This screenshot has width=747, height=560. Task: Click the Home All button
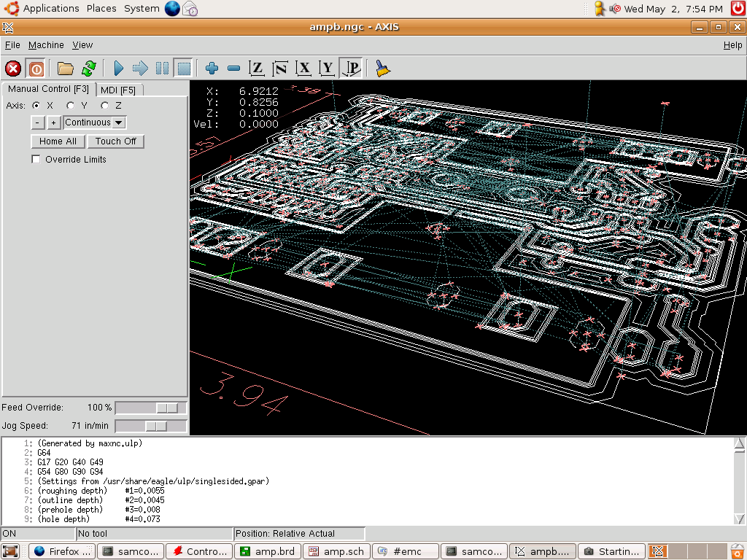[58, 141]
